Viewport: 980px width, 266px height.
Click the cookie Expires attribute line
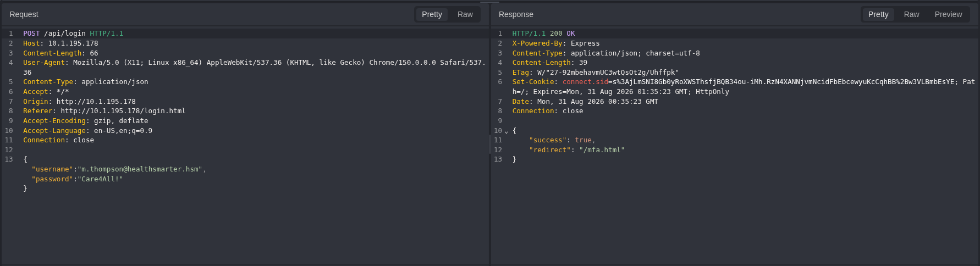coord(620,92)
